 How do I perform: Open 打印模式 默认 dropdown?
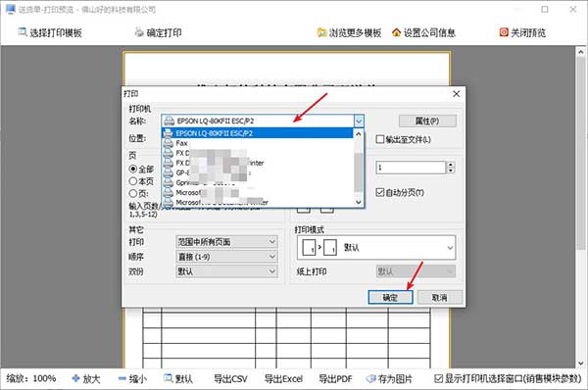[x=376, y=248]
